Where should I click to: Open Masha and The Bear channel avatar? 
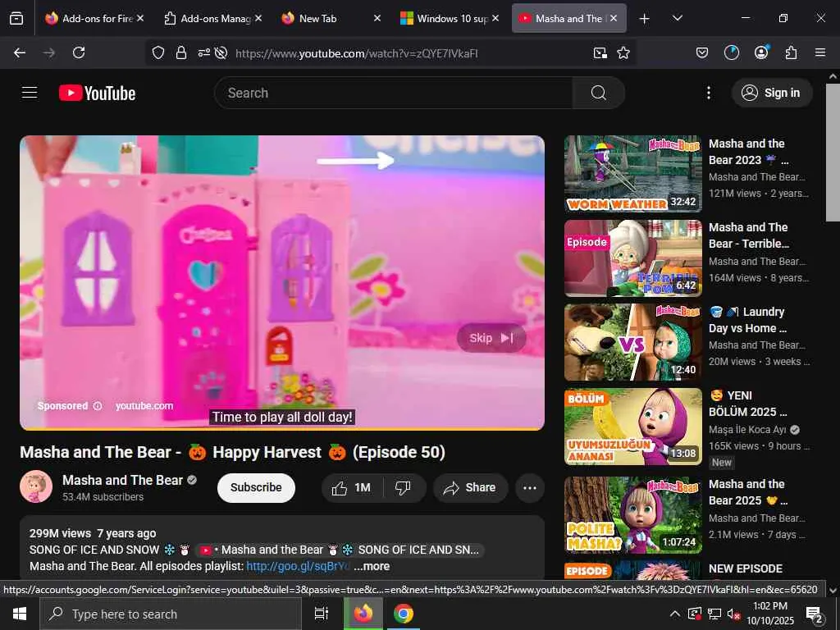[x=36, y=486]
